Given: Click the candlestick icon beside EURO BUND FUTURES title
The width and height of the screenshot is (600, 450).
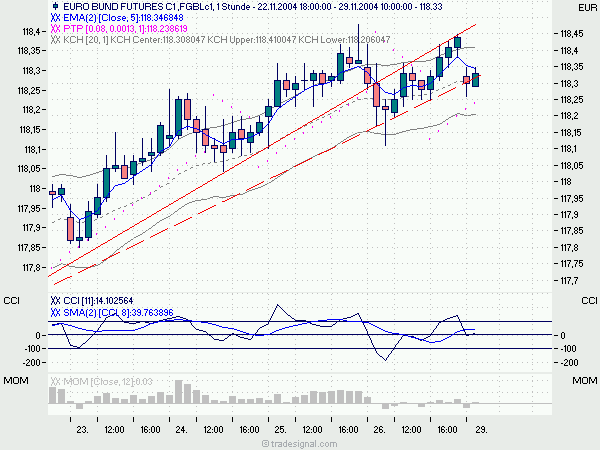Looking at the screenshot, I should click(x=55, y=6).
